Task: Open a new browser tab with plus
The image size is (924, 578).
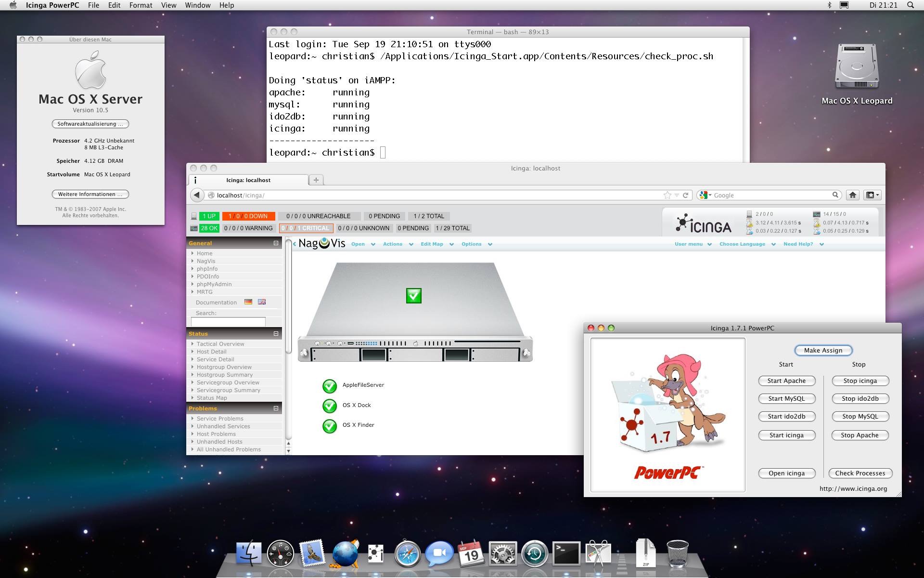Action: (x=316, y=180)
